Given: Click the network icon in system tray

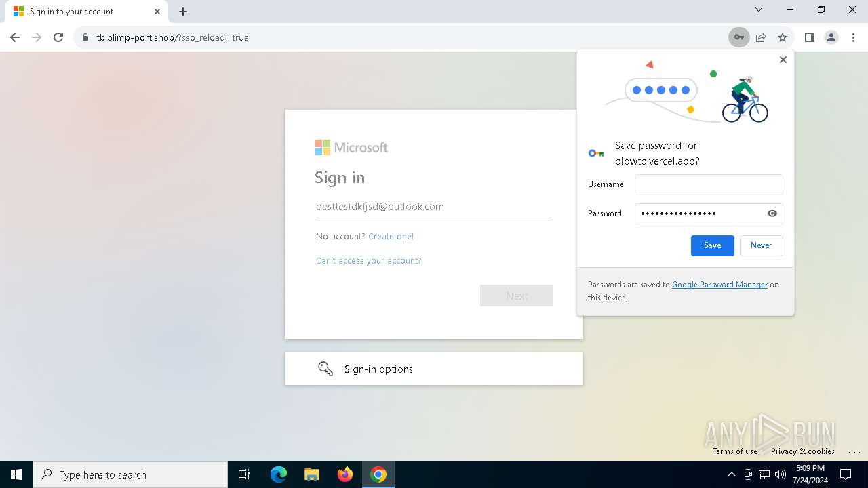Looking at the screenshot, I should (764, 474).
